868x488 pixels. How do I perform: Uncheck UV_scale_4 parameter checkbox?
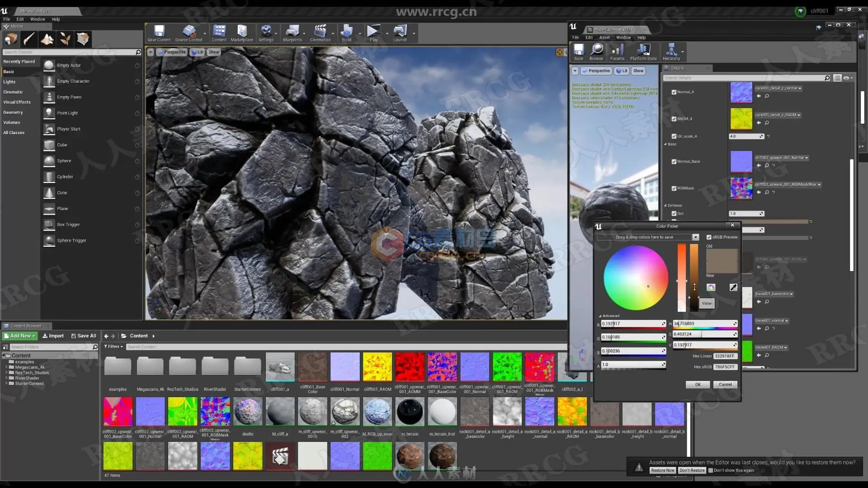click(674, 136)
